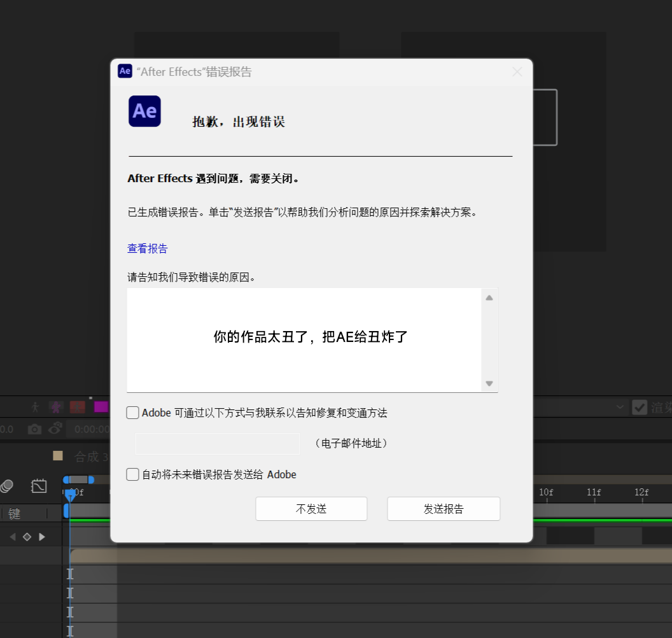Viewport: 672px width, 638px height.
Task: Open the dropdown chevron next to 渲染 checkbox
Action: pyautogui.click(x=620, y=407)
